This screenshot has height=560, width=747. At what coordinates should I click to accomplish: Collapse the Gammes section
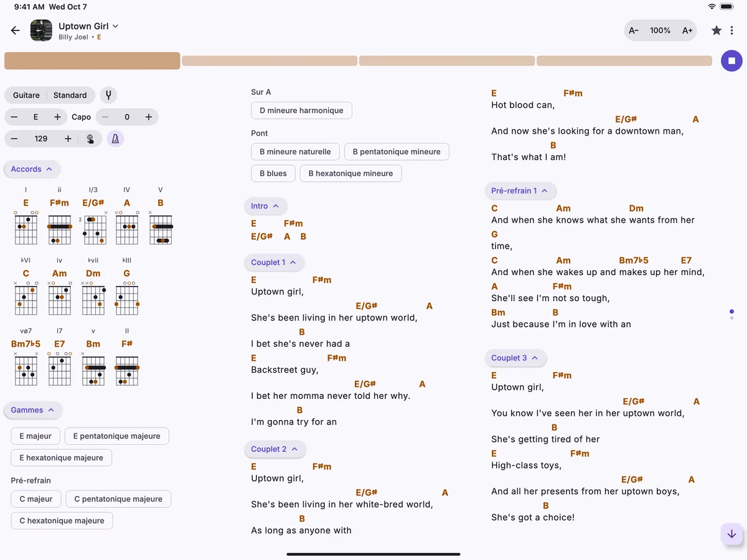point(33,410)
